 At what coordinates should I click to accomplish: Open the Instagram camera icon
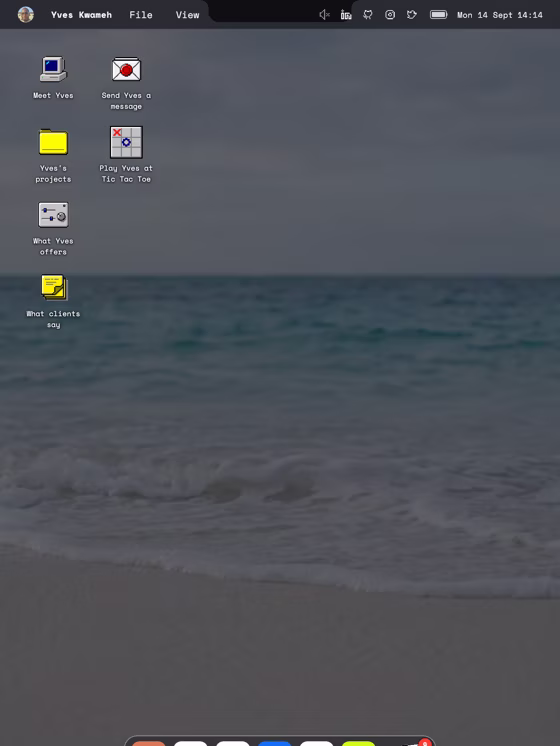(390, 15)
